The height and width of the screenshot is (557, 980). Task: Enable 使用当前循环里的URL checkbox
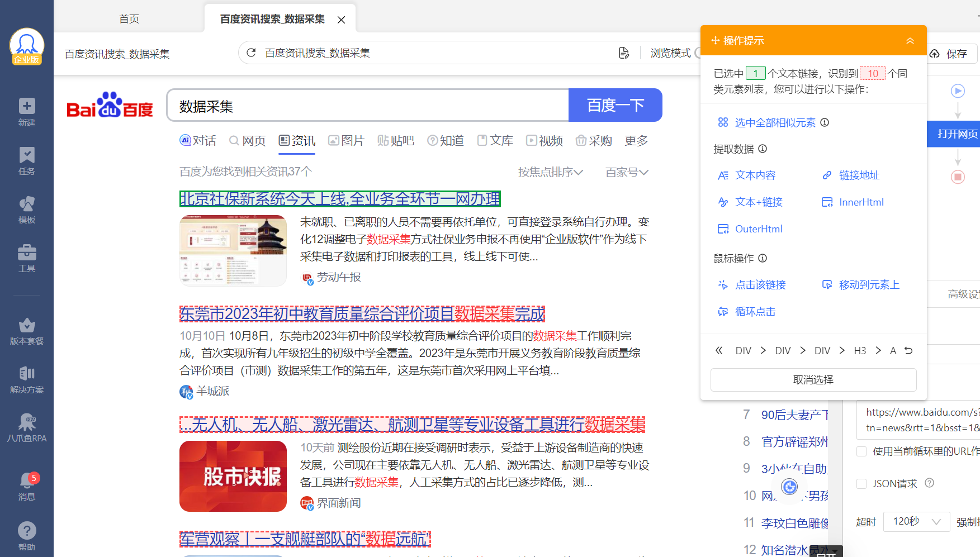861,451
